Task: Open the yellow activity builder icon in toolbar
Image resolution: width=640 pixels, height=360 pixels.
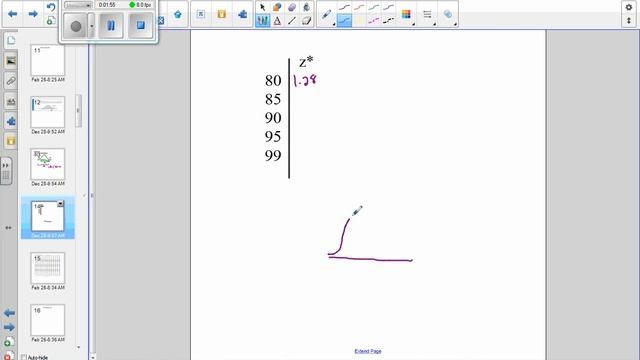Action: point(222,14)
